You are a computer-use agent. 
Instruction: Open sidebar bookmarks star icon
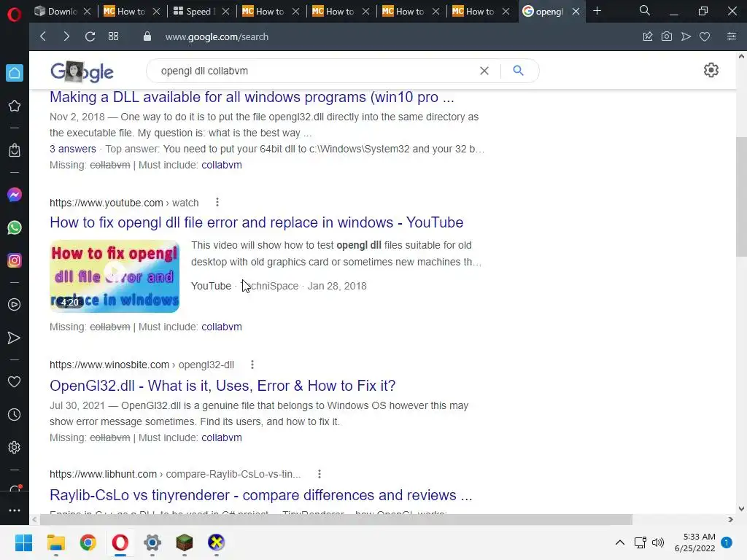[15, 106]
